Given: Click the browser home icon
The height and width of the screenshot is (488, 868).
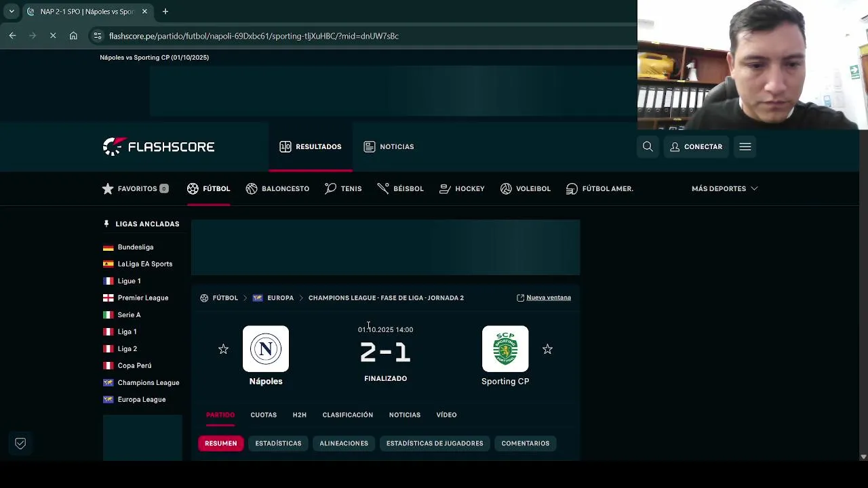Looking at the screenshot, I should [73, 36].
